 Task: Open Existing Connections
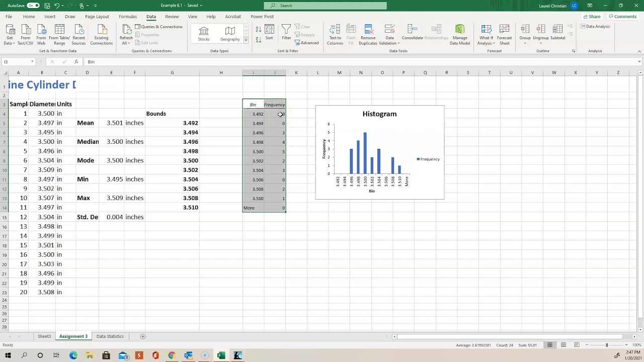point(101,35)
